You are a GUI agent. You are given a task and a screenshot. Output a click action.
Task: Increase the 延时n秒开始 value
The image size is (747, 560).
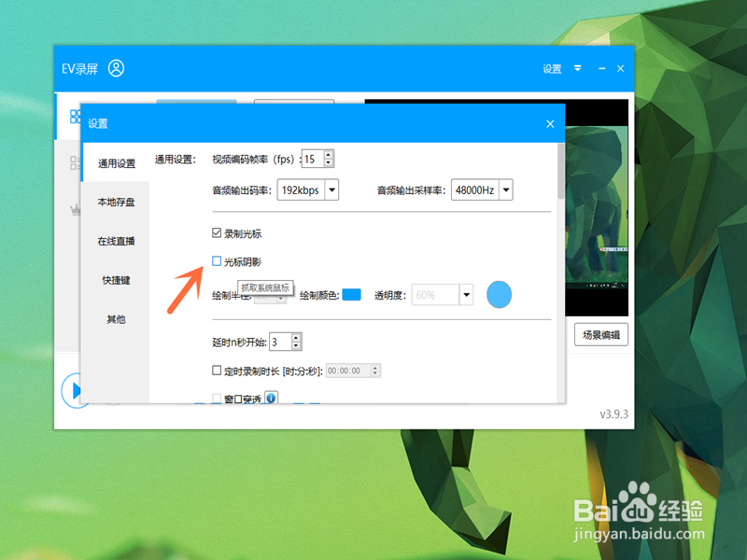click(x=296, y=337)
